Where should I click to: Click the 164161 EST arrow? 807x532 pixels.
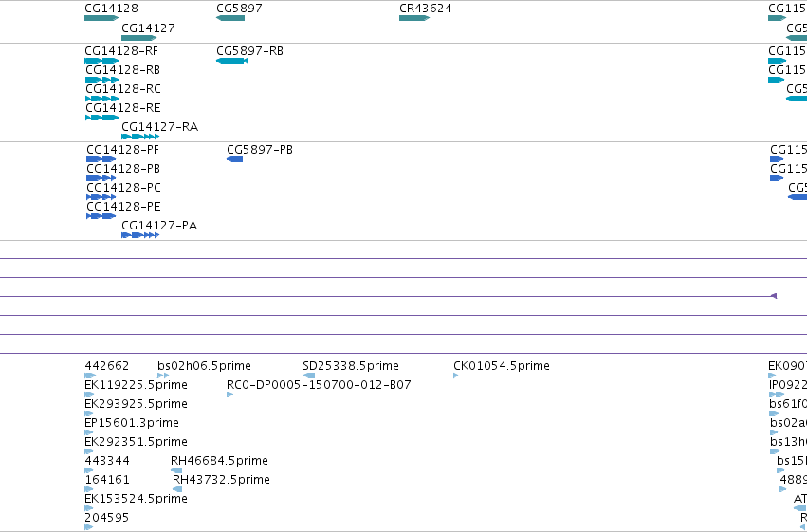88,489
